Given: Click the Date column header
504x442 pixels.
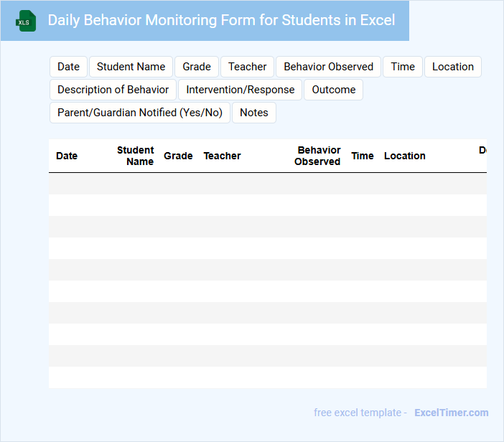Looking at the screenshot, I should pos(67,156).
